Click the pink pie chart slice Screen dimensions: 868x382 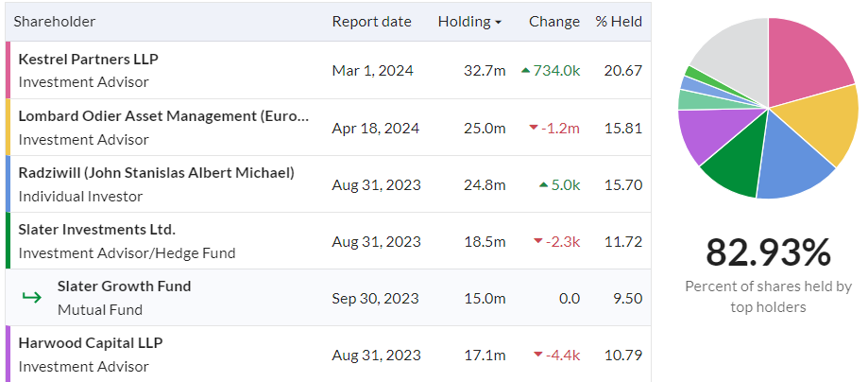(806, 61)
